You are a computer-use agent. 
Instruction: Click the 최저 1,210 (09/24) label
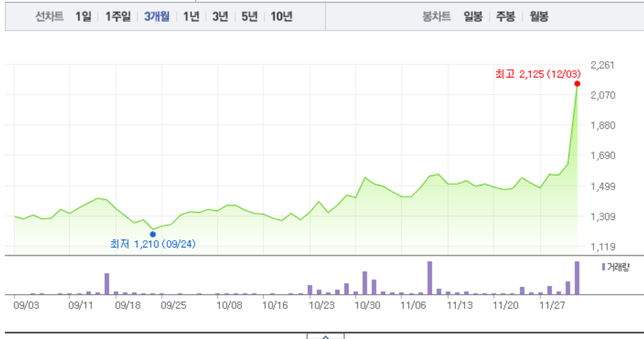click(153, 244)
